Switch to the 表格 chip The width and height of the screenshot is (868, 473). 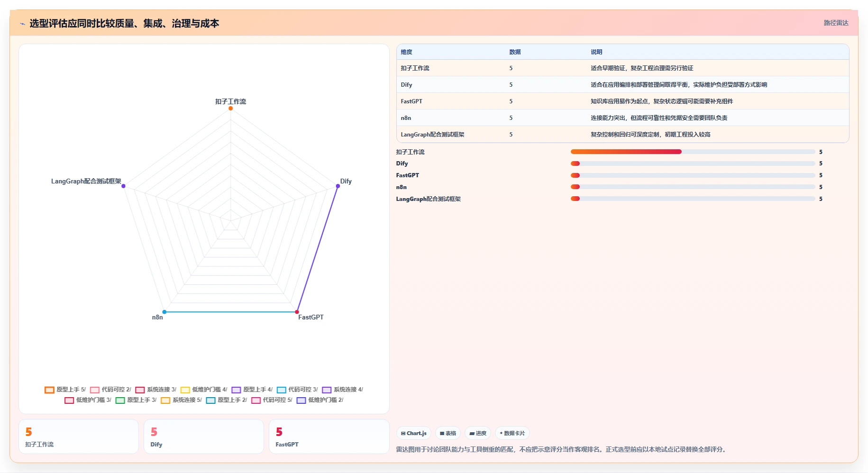(448, 433)
